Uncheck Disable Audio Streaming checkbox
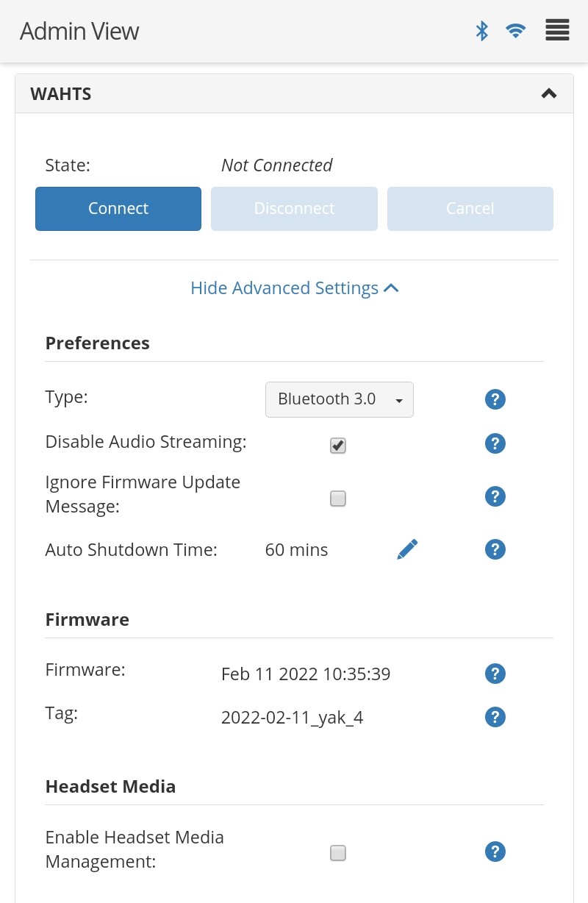The width and height of the screenshot is (588, 903). point(338,446)
